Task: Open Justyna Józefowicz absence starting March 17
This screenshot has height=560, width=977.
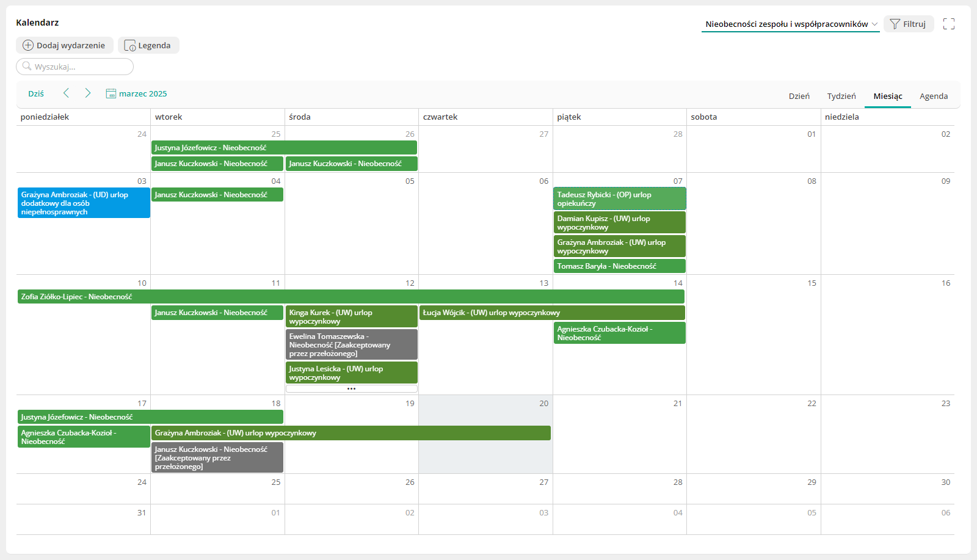Action: coord(150,417)
